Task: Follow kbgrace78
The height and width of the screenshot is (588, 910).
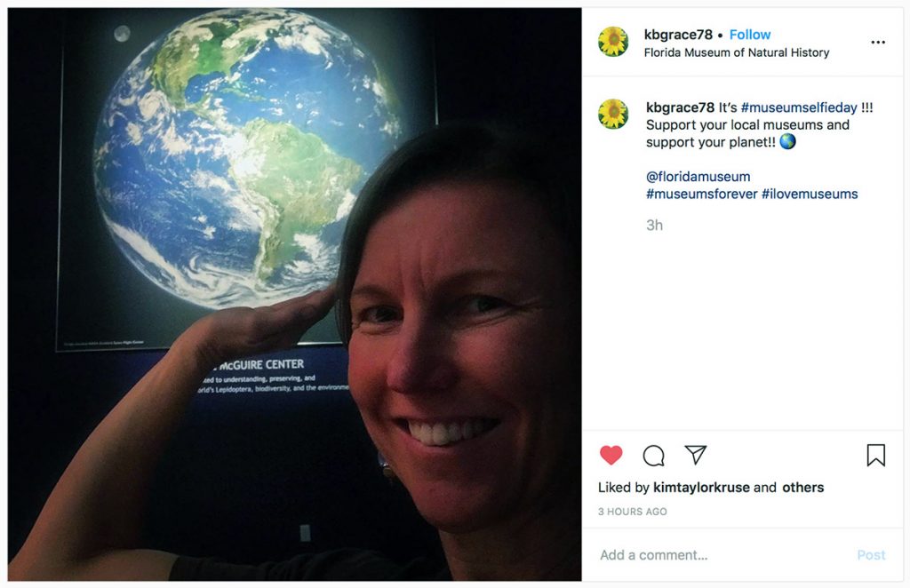Action: click(x=750, y=35)
